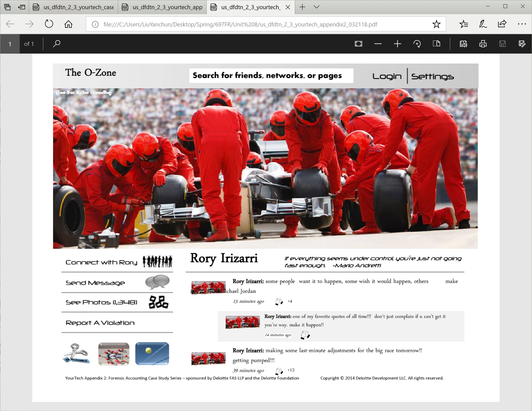Click the Add notes pen icon
The height and width of the screenshot is (411, 532).
483,24
